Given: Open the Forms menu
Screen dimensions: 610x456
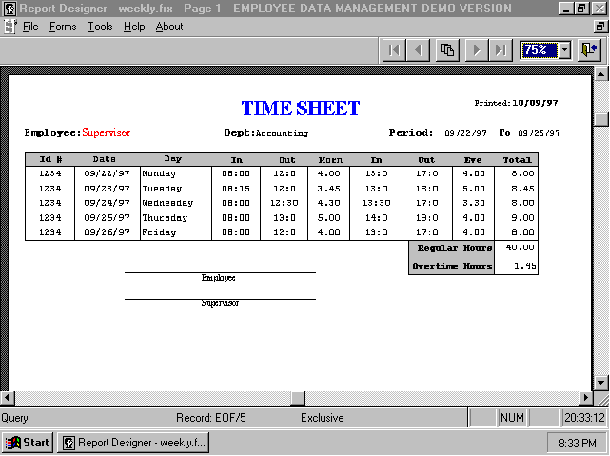Looking at the screenshot, I should pos(62,26).
